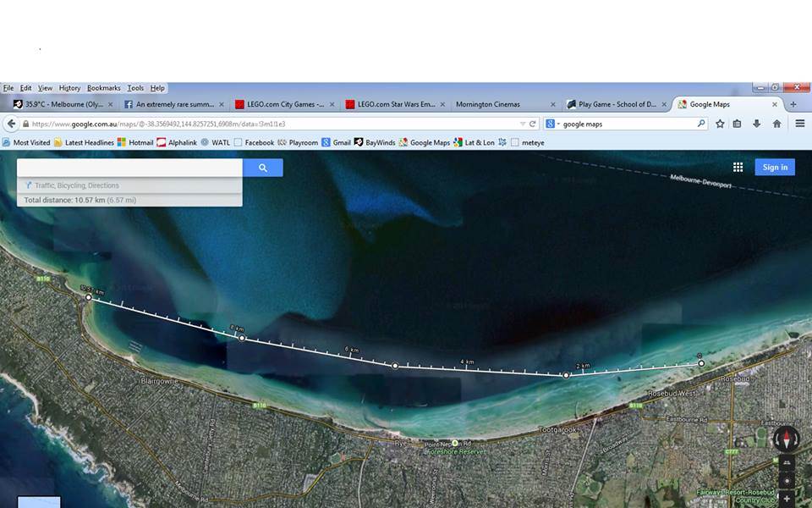The width and height of the screenshot is (812, 508).
Task: Open the Bookmarks menu
Action: 103,88
